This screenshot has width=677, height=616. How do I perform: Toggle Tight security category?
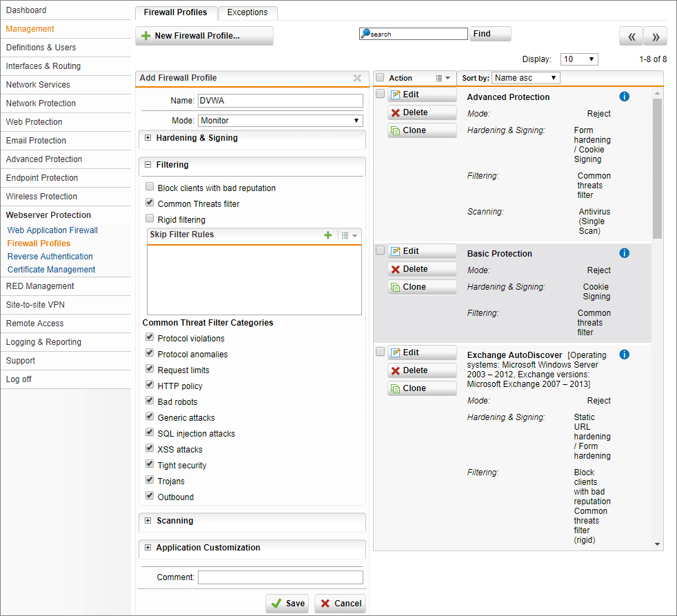click(150, 464)
